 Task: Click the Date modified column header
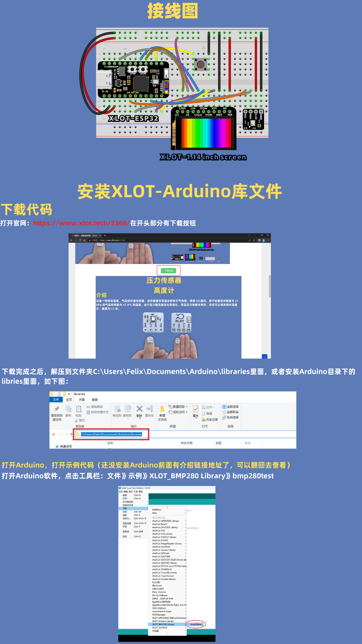point(187,443)
